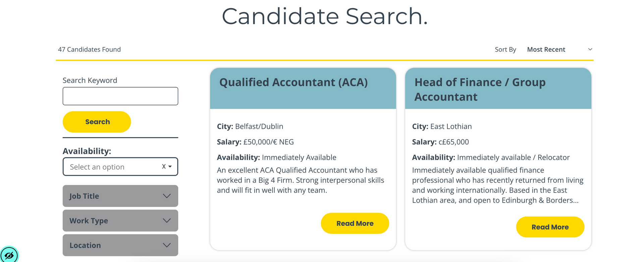Read More about the Qualified Accountant (ACA)
Screen dimensions: 644x262
point(355,223)
